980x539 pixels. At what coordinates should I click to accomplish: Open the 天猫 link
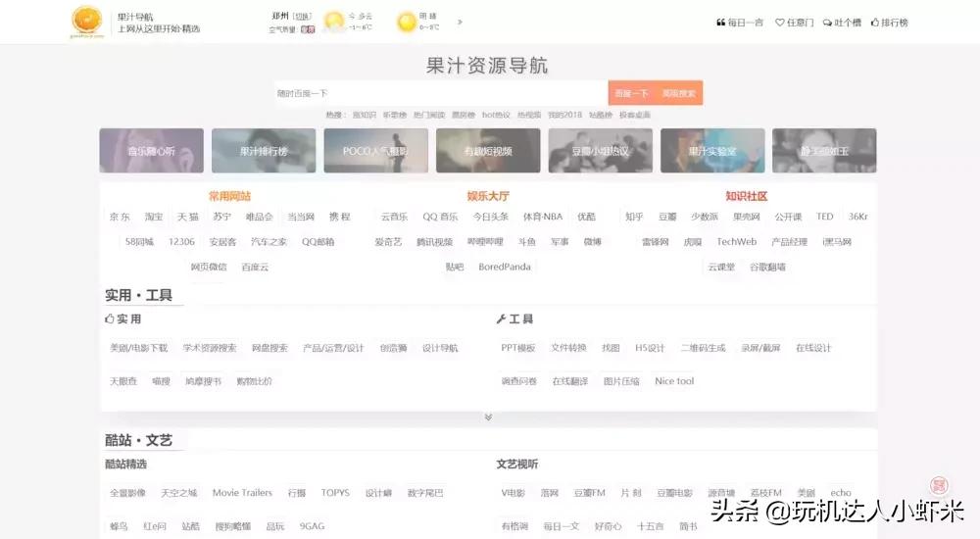click(187, 217)
